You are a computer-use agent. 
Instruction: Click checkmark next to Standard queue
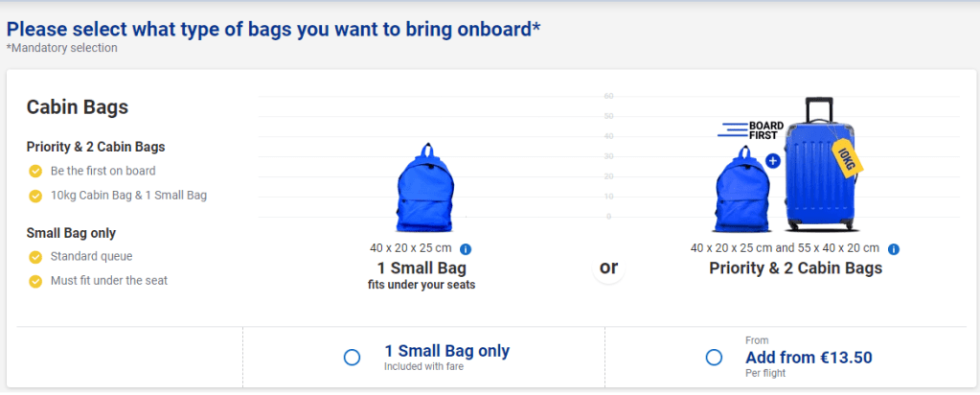[35, 257]
